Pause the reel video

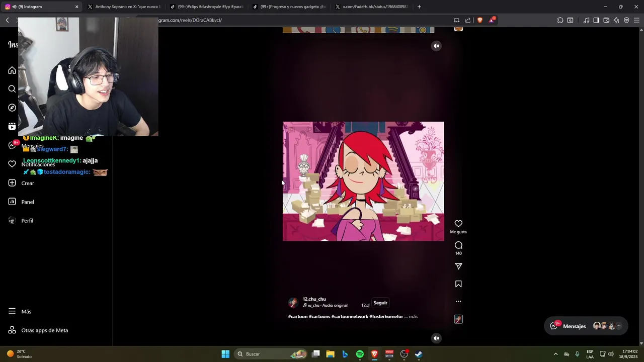(363, 181)
